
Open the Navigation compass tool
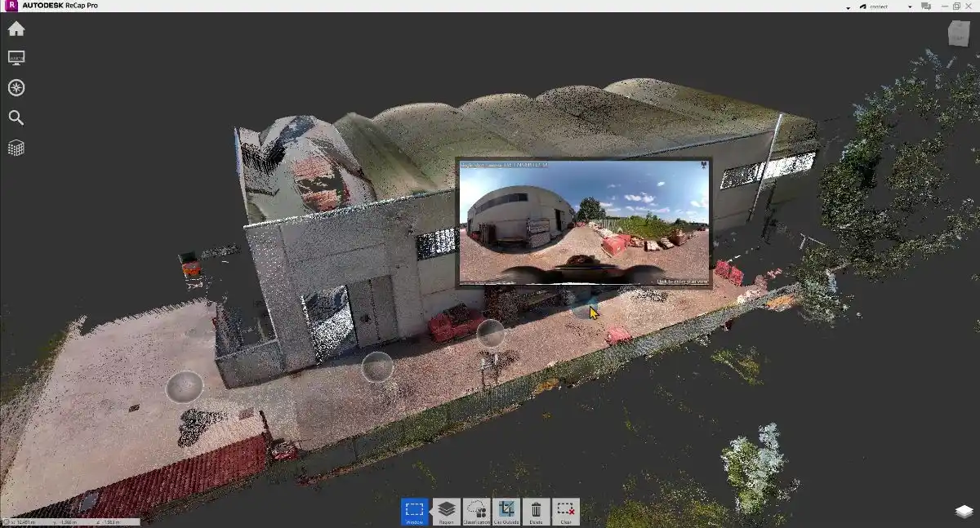click(x=16, y=88)
